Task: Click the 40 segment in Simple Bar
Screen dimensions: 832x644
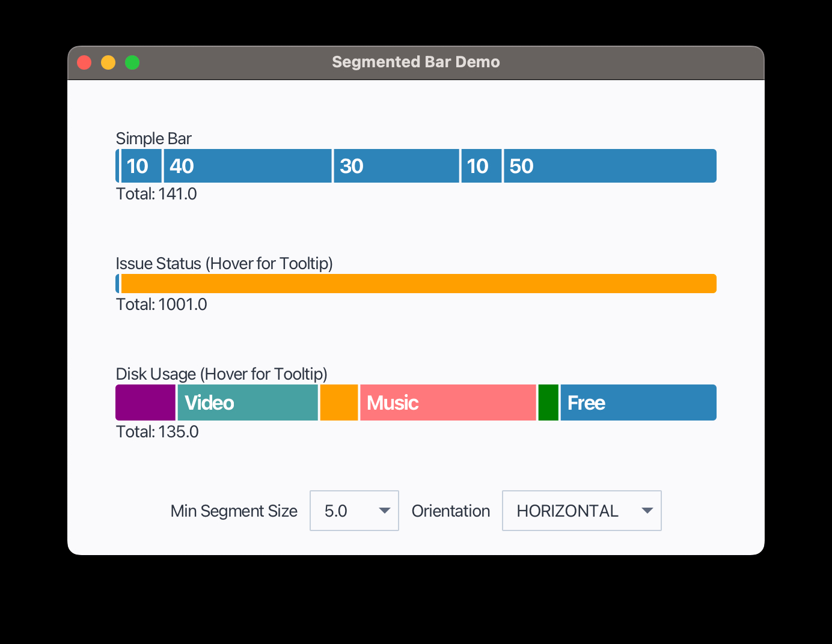Action: click(x=247, y=166)
